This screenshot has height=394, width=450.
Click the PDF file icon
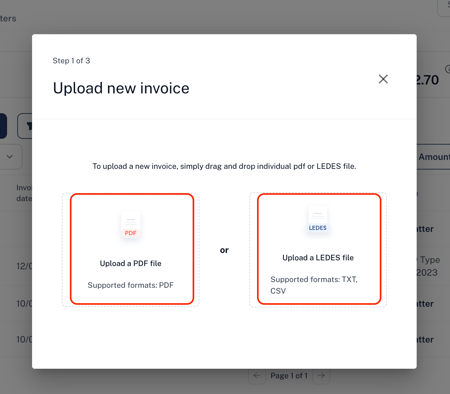click(131, 224)
